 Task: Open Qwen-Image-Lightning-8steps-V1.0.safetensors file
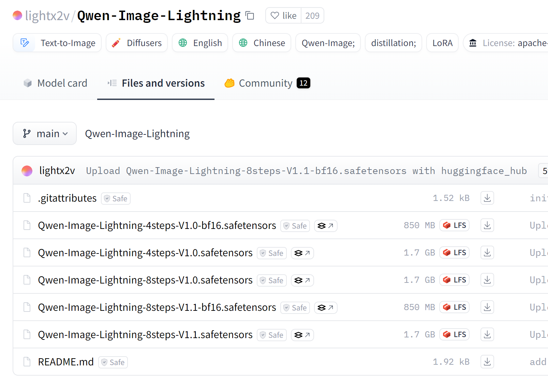(145, 280)
